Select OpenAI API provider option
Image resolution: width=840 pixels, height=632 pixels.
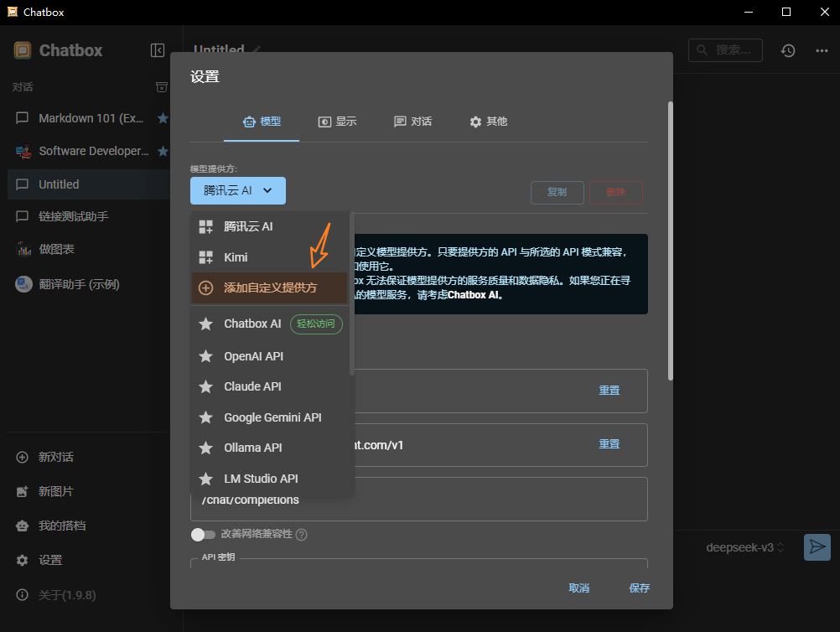click(270, 356)
